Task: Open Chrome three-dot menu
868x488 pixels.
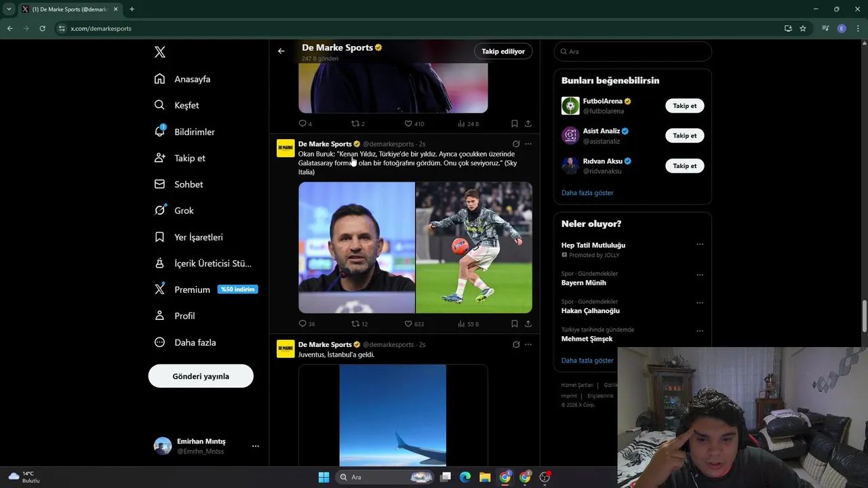Action: tap(859, 28)
